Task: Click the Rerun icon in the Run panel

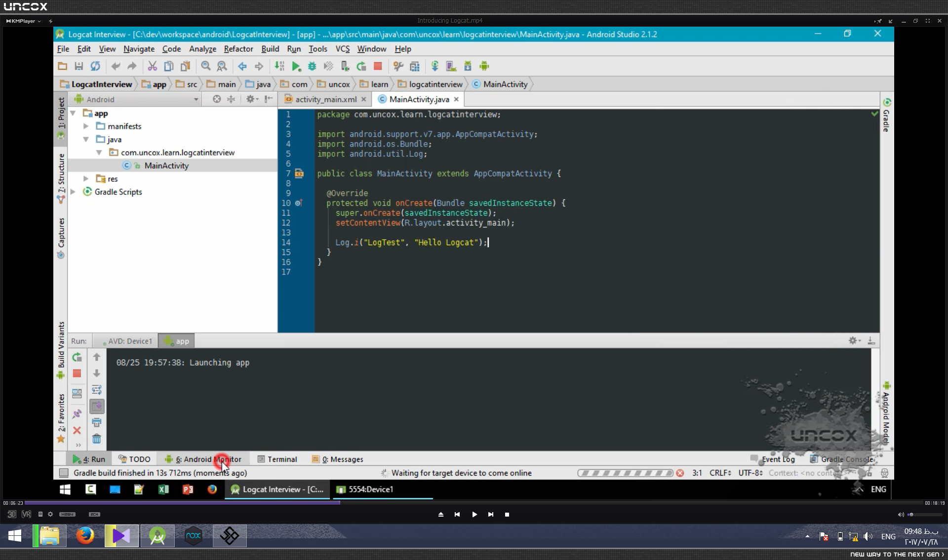Action: point(77,357)
